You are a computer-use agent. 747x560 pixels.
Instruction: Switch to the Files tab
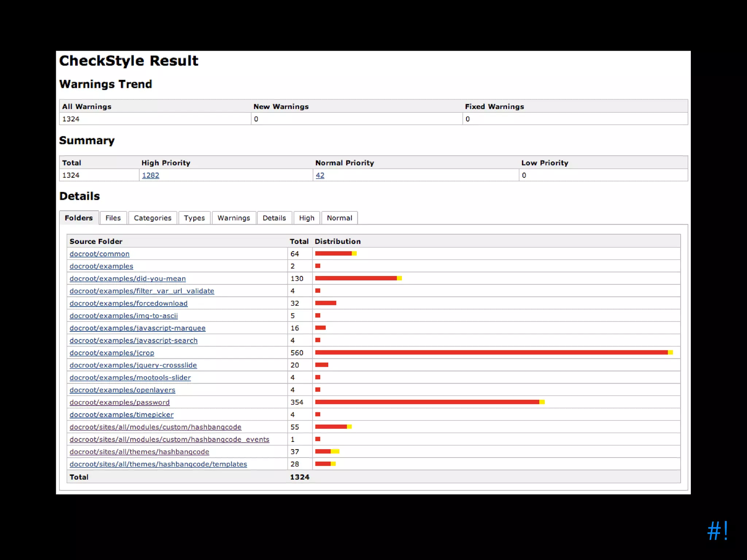pos(113,218)
